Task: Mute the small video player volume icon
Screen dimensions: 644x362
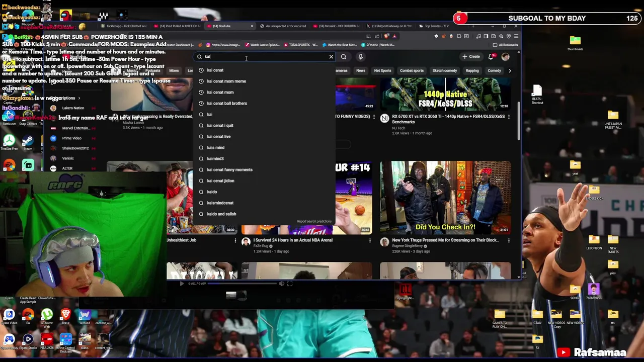Action: pyautogui.click(x=282, y=284)
